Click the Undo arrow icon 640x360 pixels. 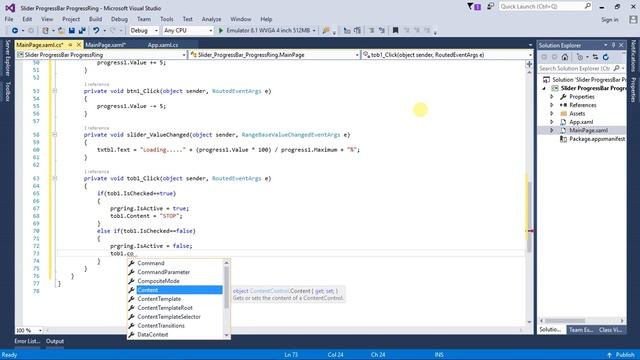[96, 31]
